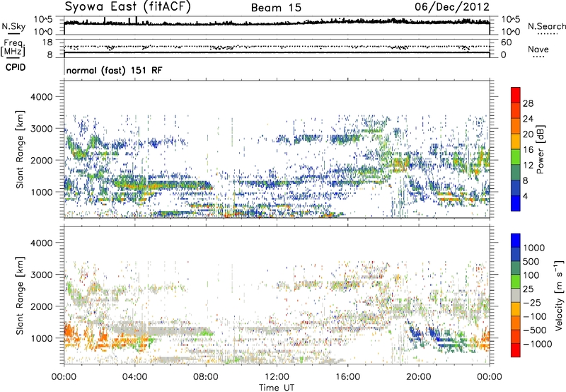Click the date '06/Dec/2012'
Image resolution: width=566 pixels, height=392 pixels.
pos(452,7)
